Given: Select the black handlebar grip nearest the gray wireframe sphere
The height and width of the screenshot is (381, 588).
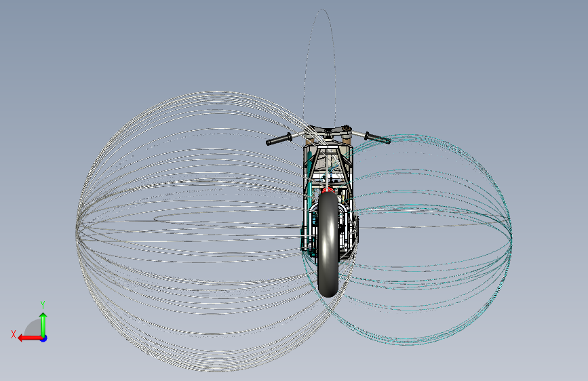Looking at the screenshot, I should (279, 139).
